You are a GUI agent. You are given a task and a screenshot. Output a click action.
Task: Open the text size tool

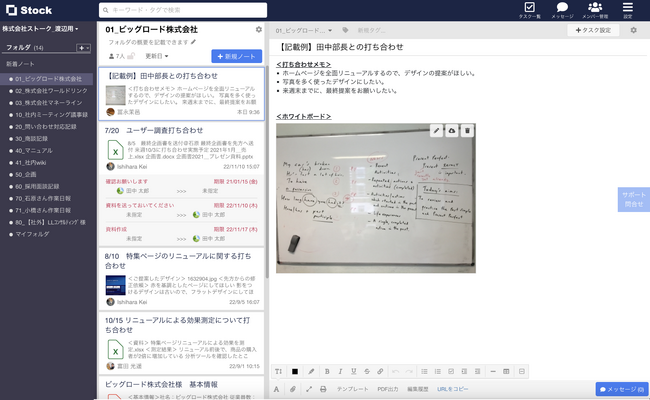coord(278,371)
